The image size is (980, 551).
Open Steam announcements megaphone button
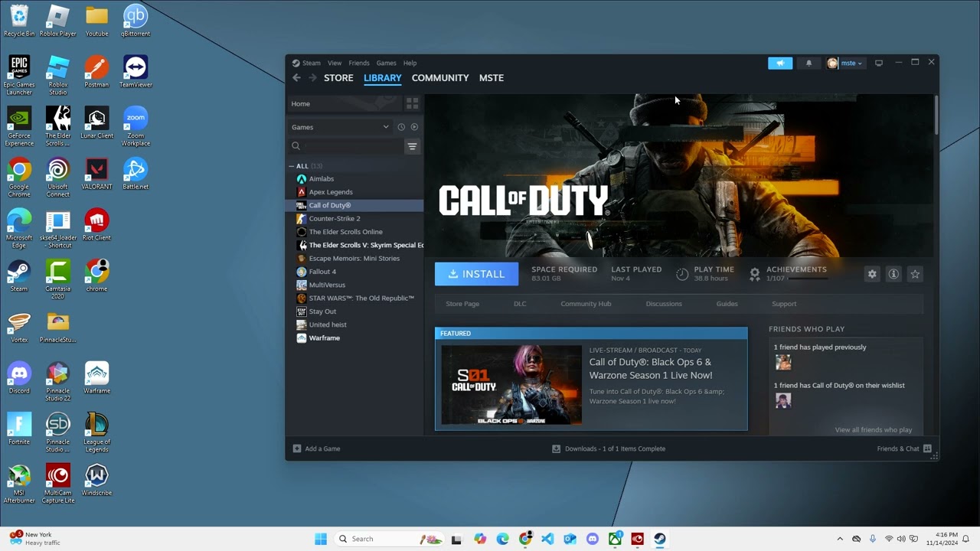[x=780, y=64]
